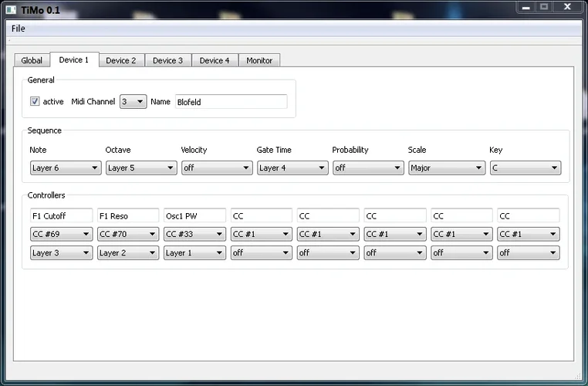Open the Layer 1 controller dropdown

pyautogui.click(x=194, y=253)
